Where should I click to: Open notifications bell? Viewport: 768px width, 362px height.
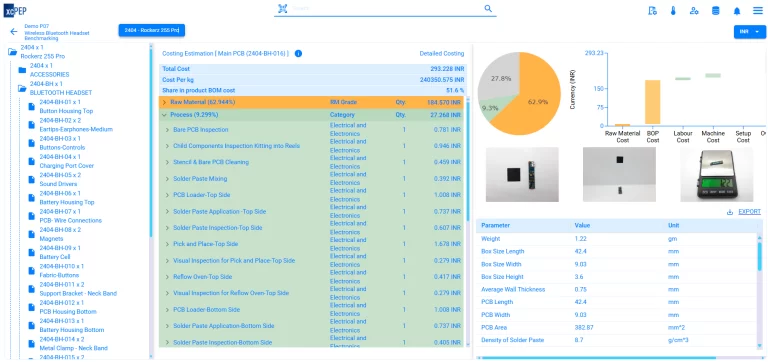(x=737, y=11)
